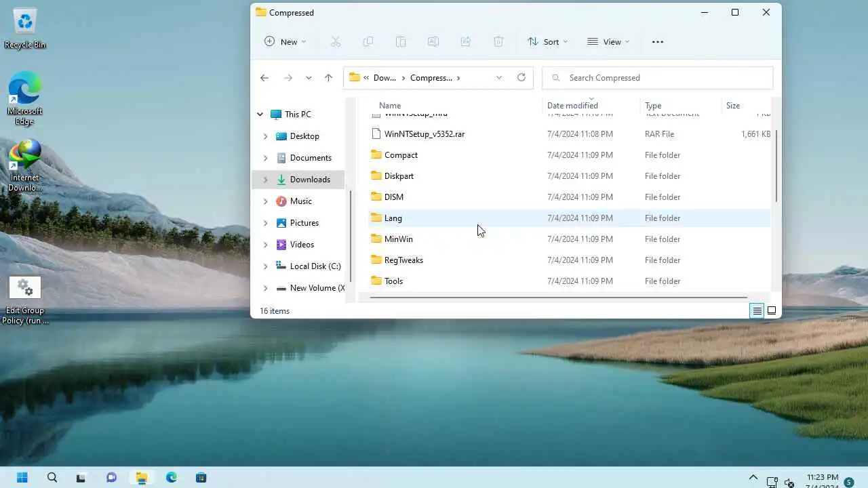Image resolution: width=868 pixels, height=488 pixels.
Task: Launch Edge from the taskbar
Action: tap(171, 477)
